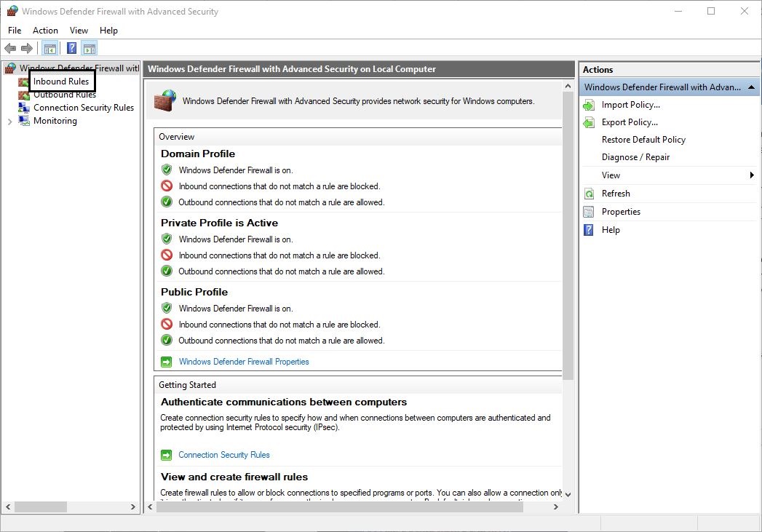Collapse the Actions section header arrow
Viewport: 762px width, 532px height.
coord(751,87)
